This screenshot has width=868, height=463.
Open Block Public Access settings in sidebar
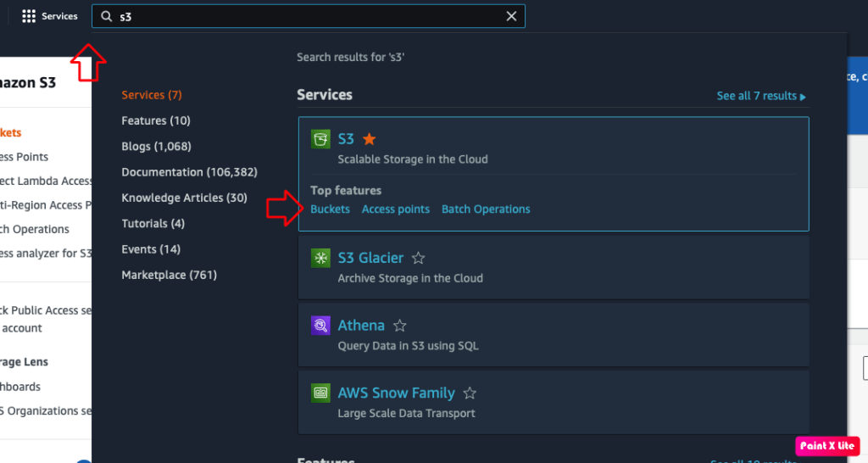point(46,319)
